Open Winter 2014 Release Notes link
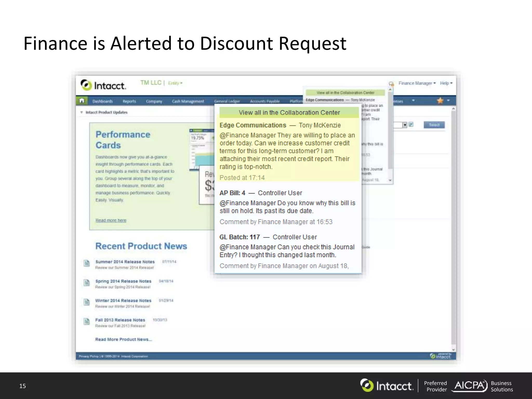532x399 pixels. 123,301
